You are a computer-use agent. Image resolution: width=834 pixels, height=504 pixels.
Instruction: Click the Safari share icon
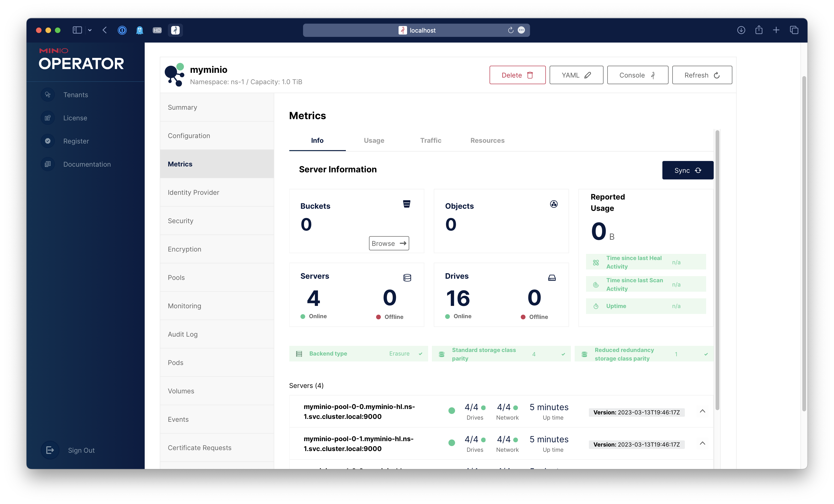pos(759,30)
